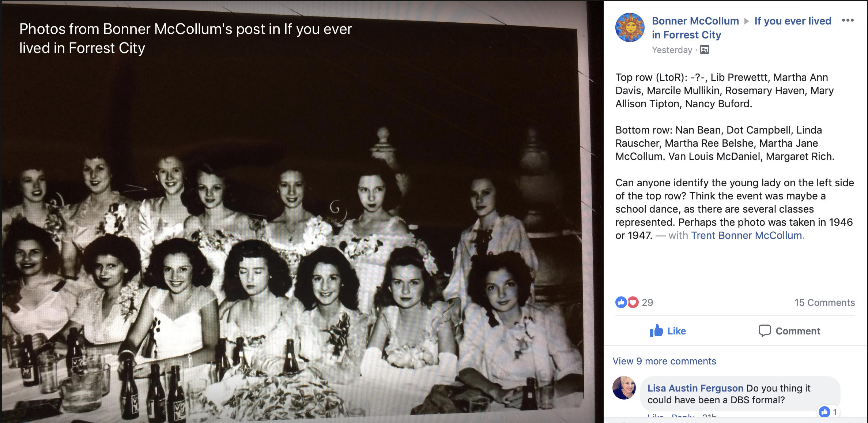868x423 pixels.
Task: Expand View 9 more comments
Action: click(x=664, y=361)
